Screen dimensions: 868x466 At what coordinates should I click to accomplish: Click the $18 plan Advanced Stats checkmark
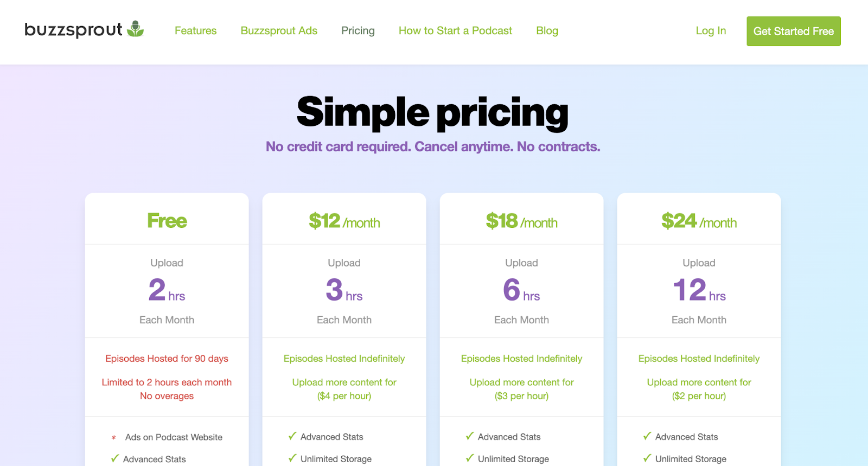coord(470,436)
